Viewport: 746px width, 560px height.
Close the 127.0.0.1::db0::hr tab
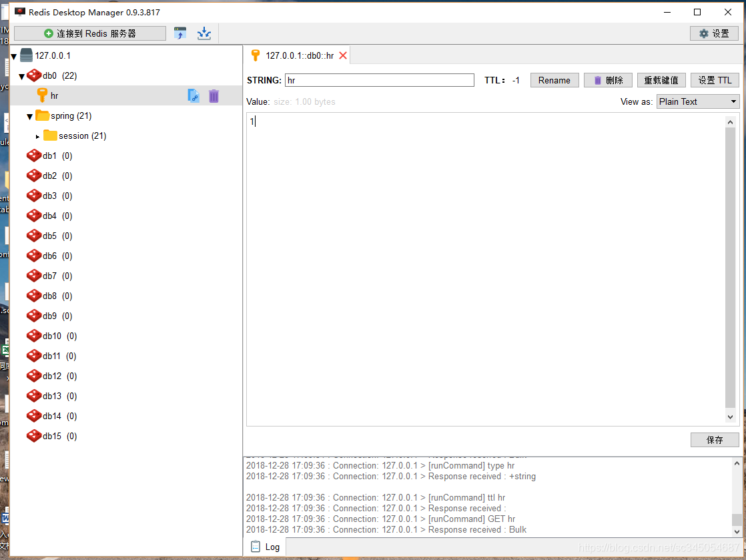[x=343, y=55]
